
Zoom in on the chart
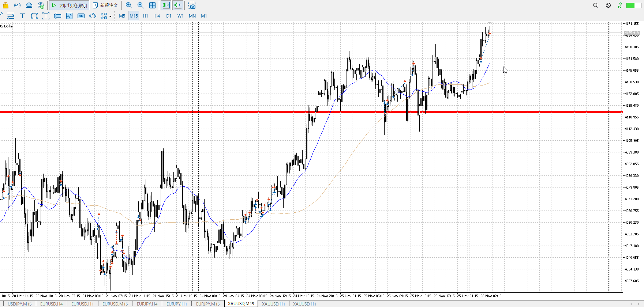point(129,5)
